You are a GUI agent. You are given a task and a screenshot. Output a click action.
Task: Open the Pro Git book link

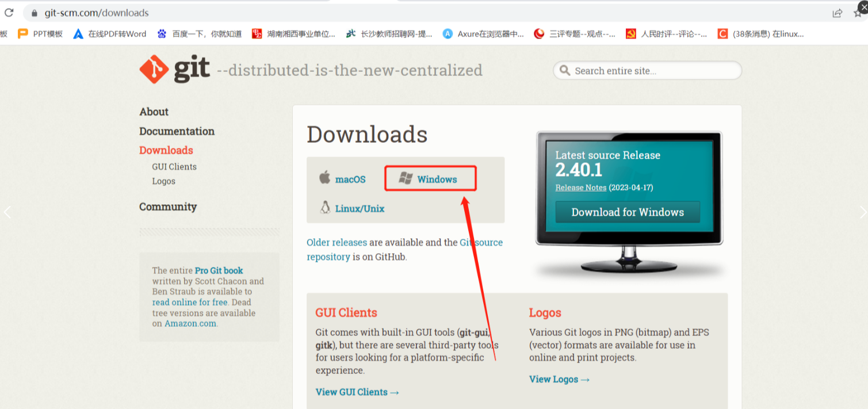(219, 270)
